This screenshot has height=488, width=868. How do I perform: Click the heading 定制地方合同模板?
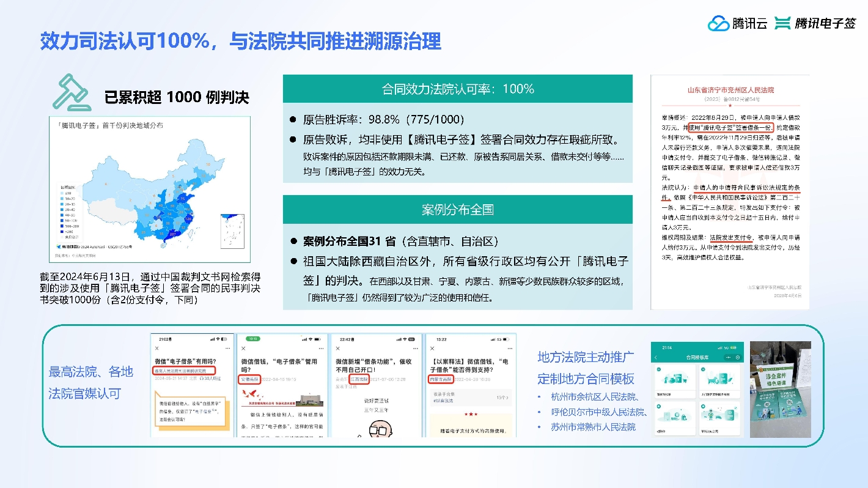click(x=586, y=379)
